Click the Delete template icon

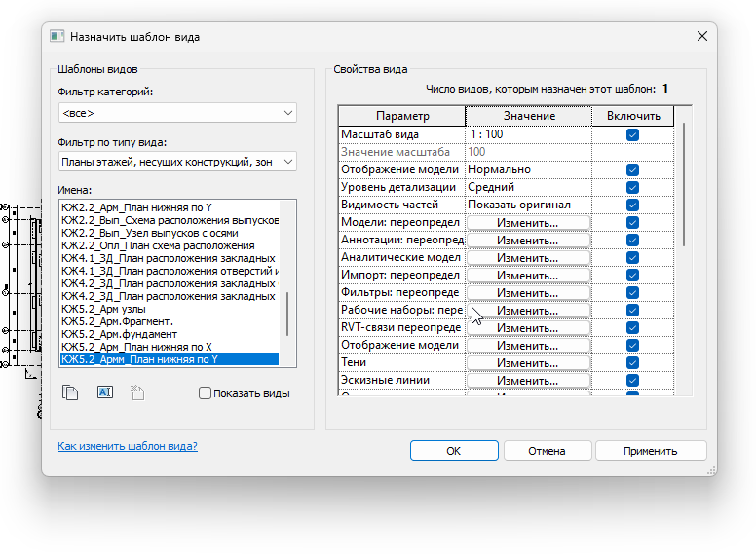[x=137, y=392]
